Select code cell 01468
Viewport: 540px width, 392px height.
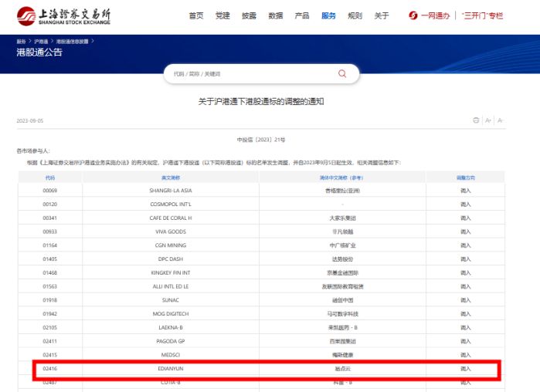[x=50, y=272]
